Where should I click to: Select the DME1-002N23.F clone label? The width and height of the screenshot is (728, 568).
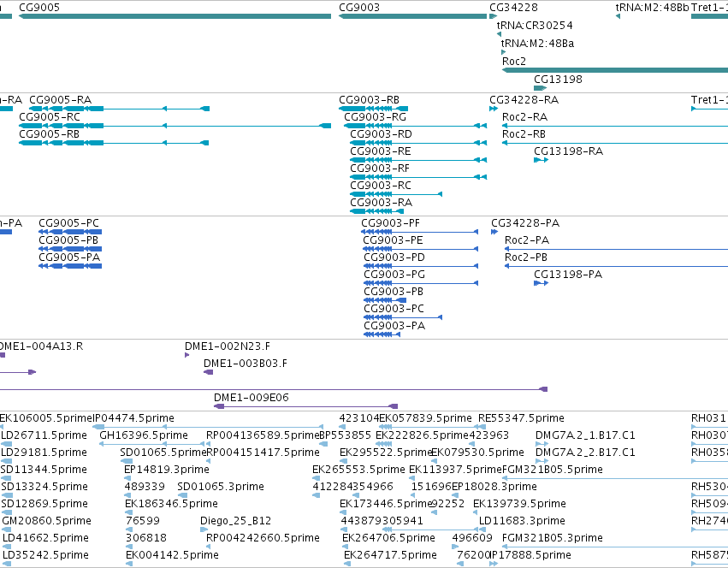click(227, 346)
